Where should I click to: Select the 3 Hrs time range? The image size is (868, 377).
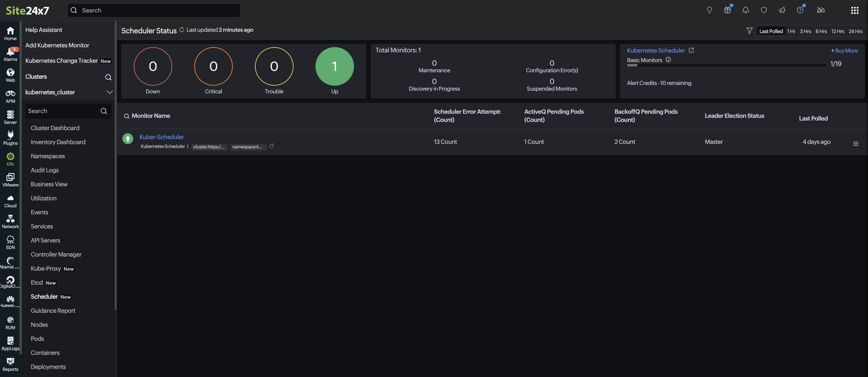point(805,31)
